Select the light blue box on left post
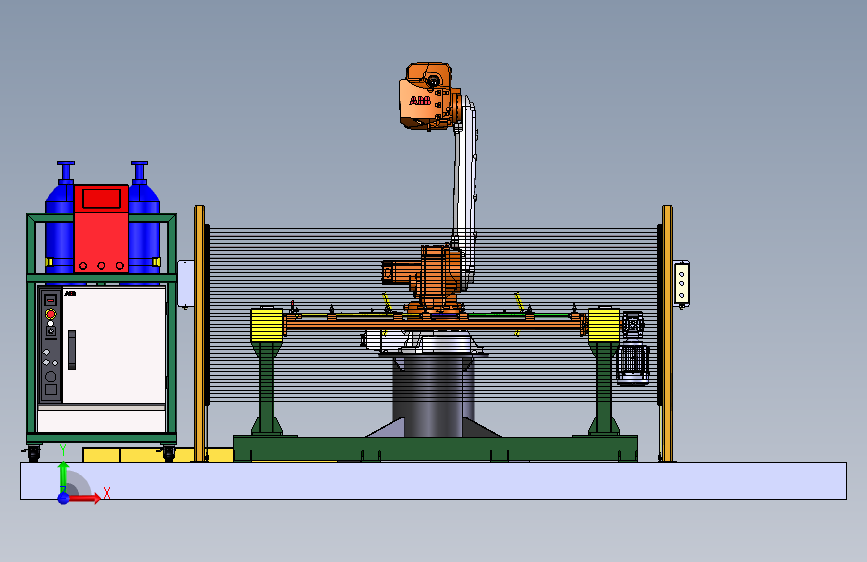This screenshot has width=867, height=562. [x=186, y=284]
